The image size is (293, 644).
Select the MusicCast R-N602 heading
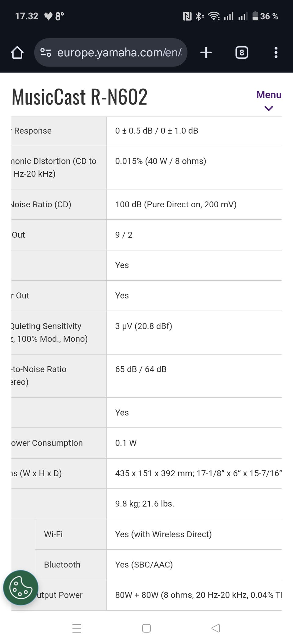point(80,97)
